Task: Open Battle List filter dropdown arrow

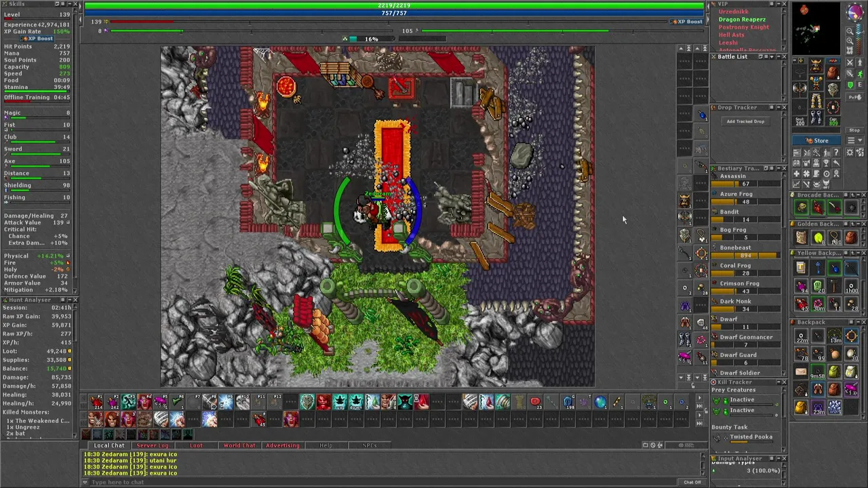Action: [772, 56]
